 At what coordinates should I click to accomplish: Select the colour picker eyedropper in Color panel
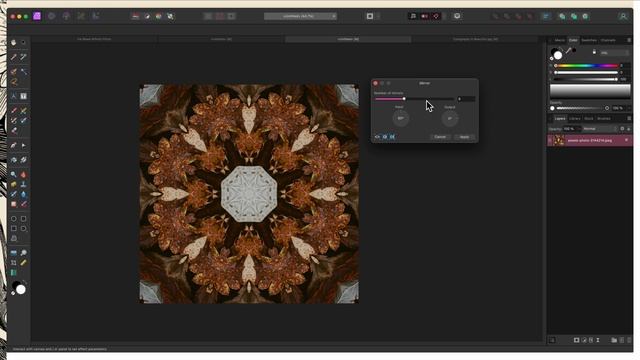pos(569,51)
